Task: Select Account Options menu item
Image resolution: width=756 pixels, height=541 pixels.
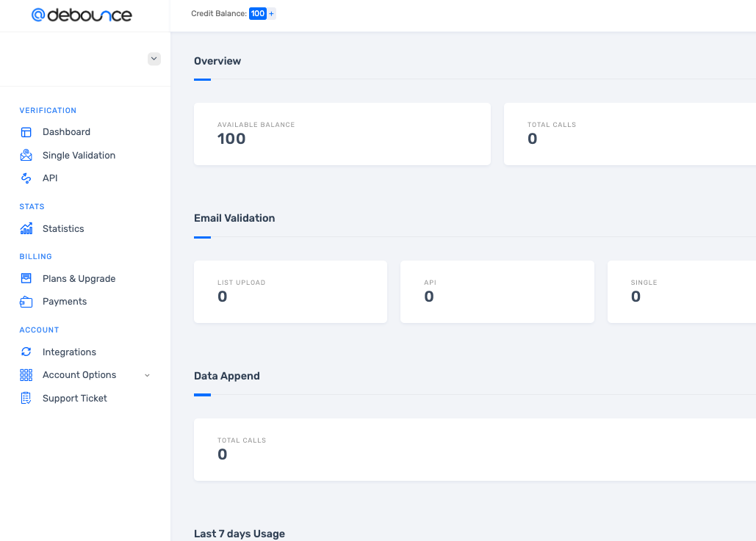Action: (79, 375)
